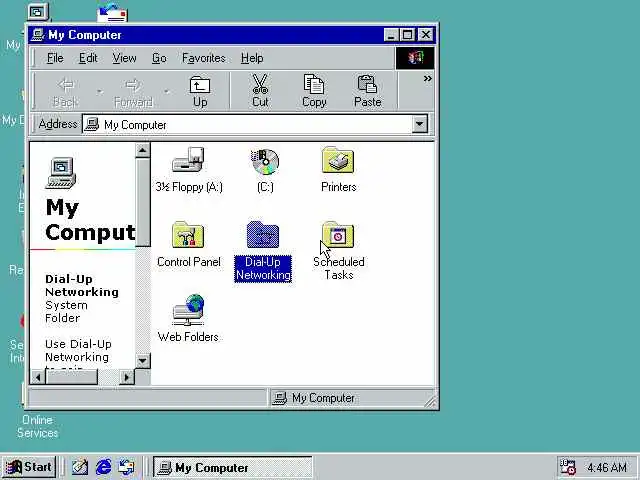Select the Scheduled Tasks folder icon
The width and height of the screenshot is (640, 480).
(338, 235)
